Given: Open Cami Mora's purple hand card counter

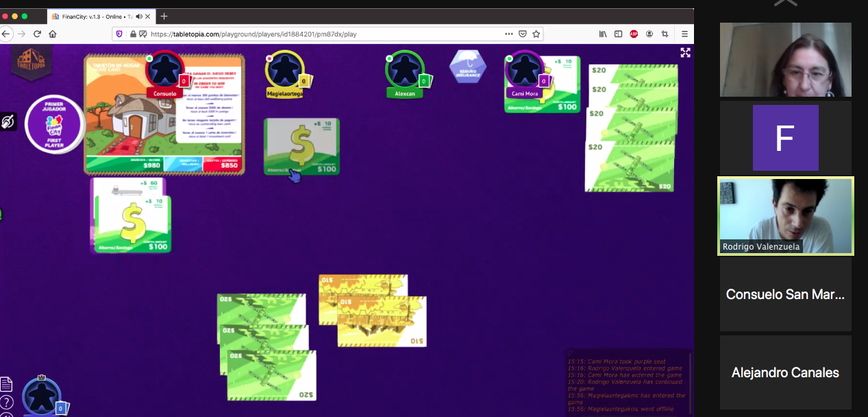Looking at the screenshot, I should [x=545, y=81].
